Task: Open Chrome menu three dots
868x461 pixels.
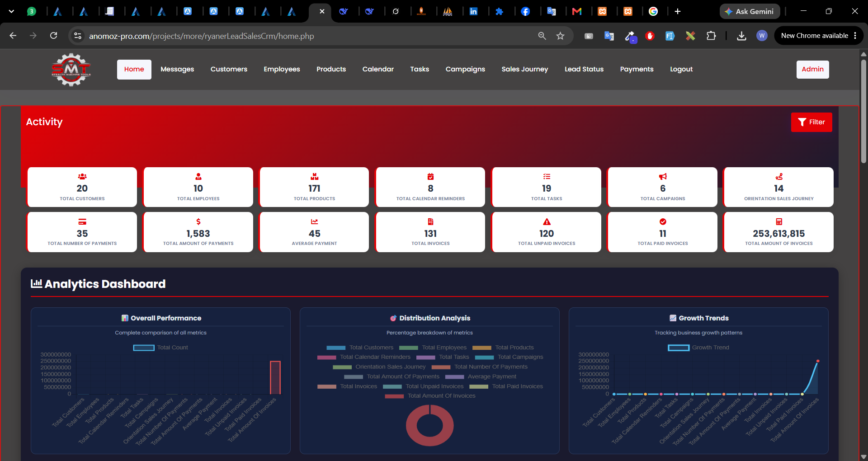Action: pyautogui.click(x=855, y=36)
